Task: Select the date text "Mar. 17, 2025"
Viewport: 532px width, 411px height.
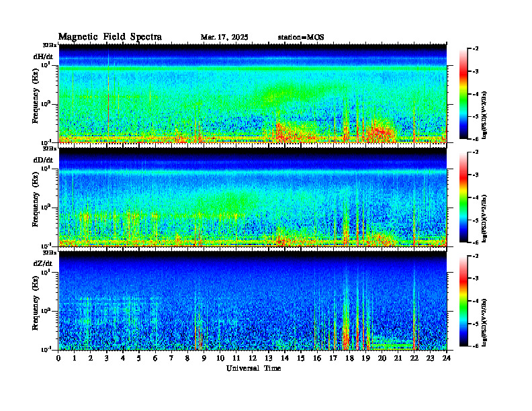Action: click(224, 37)
